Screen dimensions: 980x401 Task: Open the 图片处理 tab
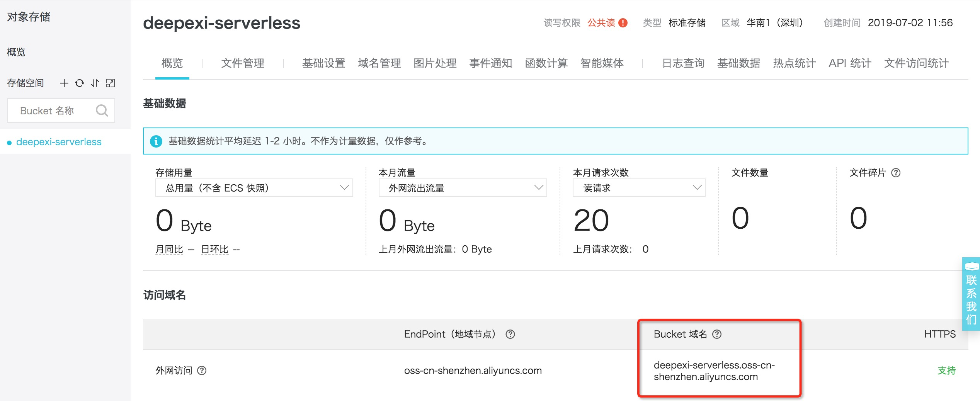click(x=435, y=63)
